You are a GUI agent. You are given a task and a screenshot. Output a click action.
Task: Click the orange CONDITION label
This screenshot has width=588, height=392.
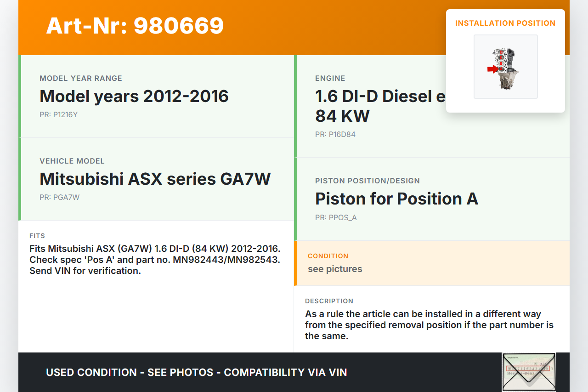tap(328, 256)
